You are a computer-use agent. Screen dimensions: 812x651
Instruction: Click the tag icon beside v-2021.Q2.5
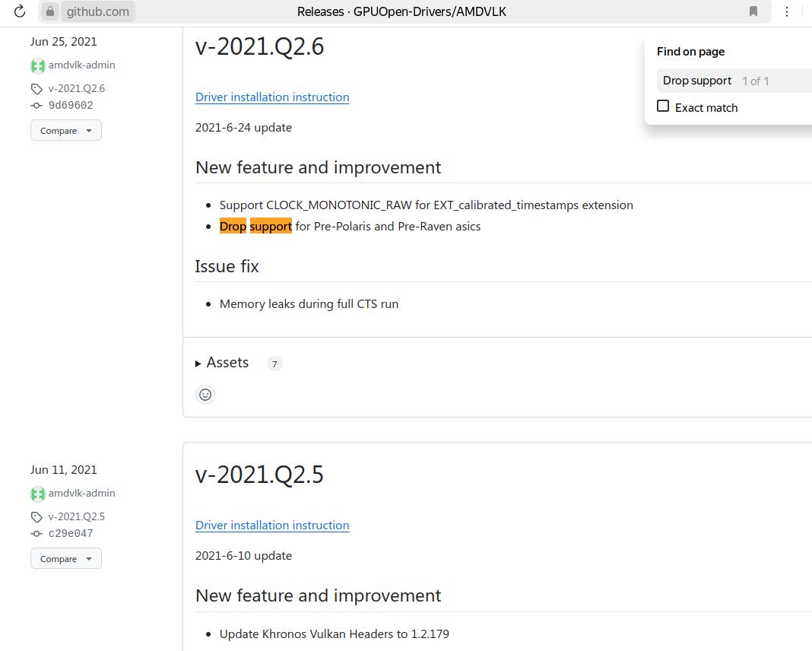36,517
